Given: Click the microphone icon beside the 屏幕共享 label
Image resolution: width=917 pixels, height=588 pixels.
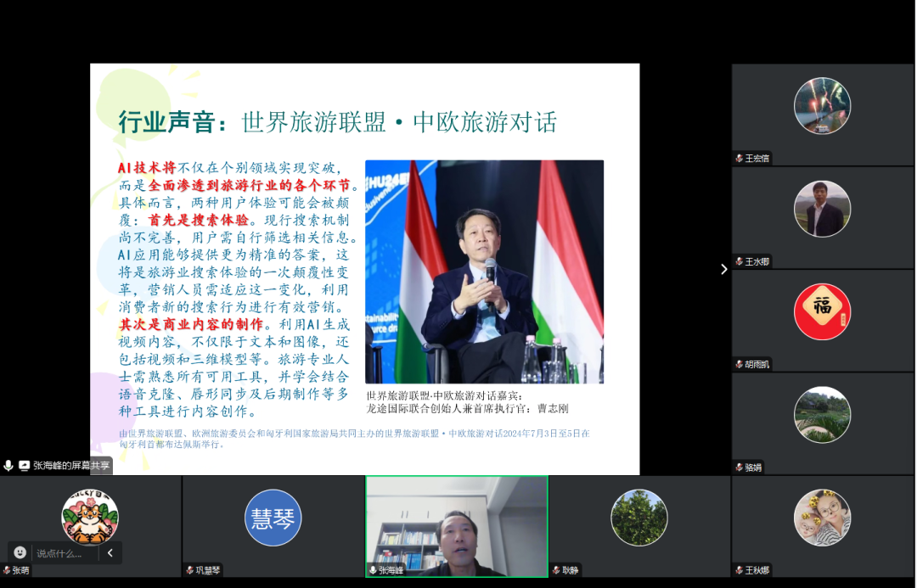Looking at the screenshot, I should 8,466.
